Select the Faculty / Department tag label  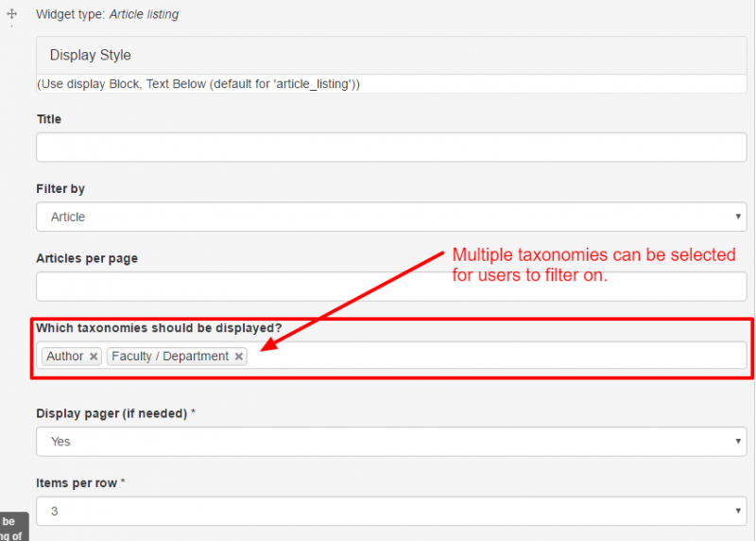click(170, 357)
